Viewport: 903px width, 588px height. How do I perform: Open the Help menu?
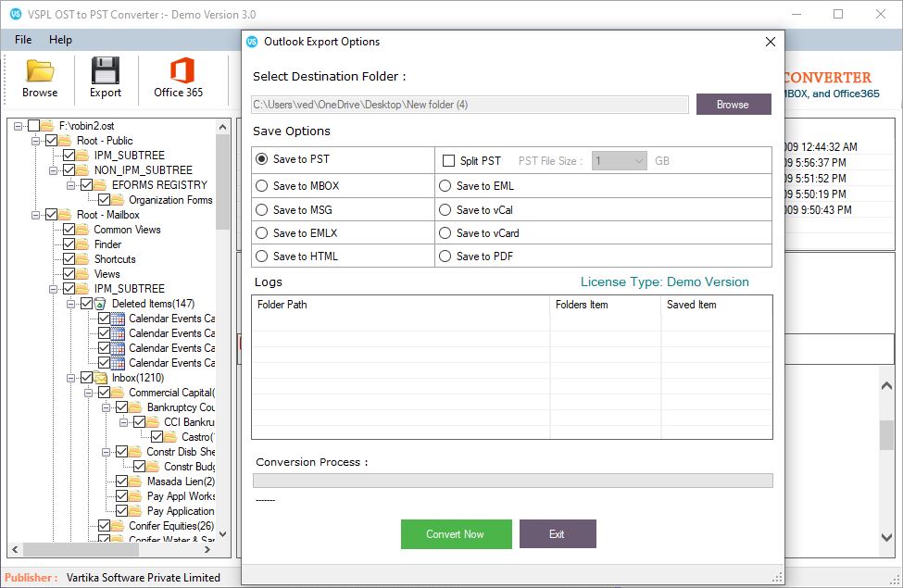pyautogui.click(x=60, y=40)
